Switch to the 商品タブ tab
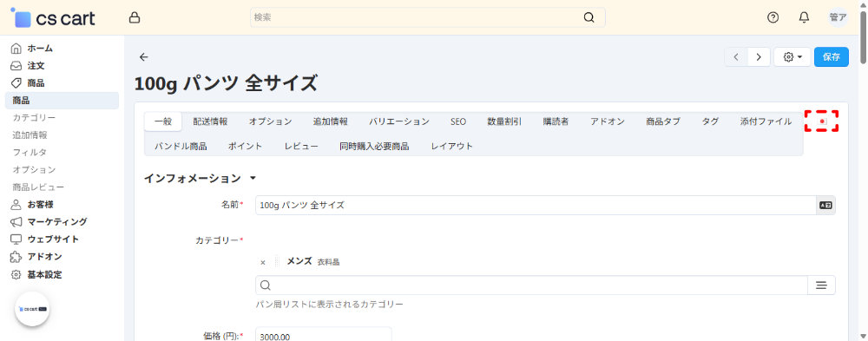Image resolution: width=868 pixels, height=341 pixels. (663, 121)
